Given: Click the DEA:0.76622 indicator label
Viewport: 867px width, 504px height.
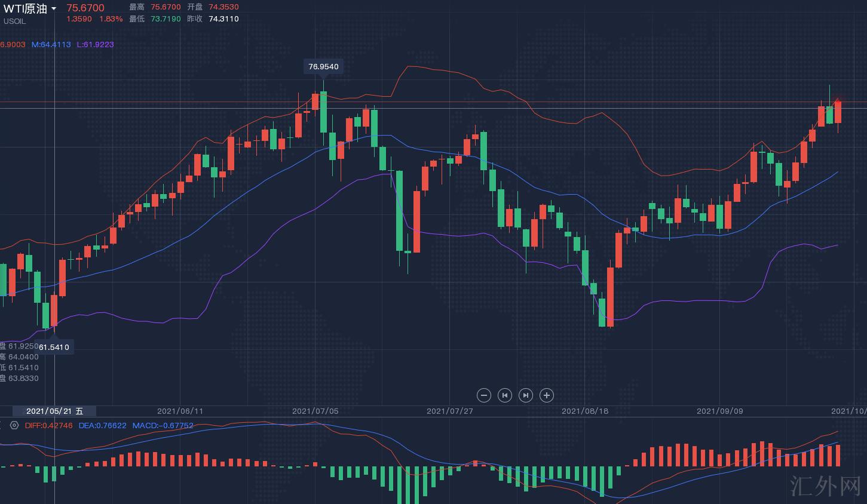Looking at the screenshot, I should [103, 426].
